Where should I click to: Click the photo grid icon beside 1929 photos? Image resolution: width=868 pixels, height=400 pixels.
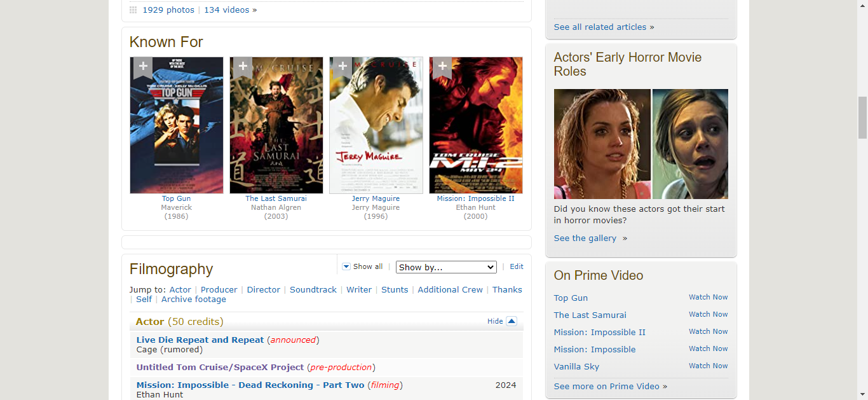point(133,10)
